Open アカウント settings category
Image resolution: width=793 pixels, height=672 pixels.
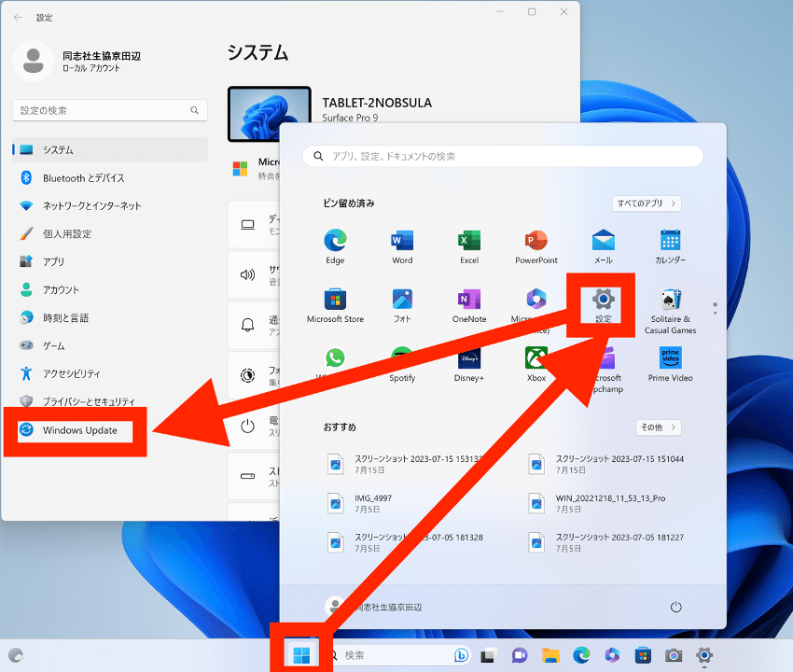click(x=110, y=290)
